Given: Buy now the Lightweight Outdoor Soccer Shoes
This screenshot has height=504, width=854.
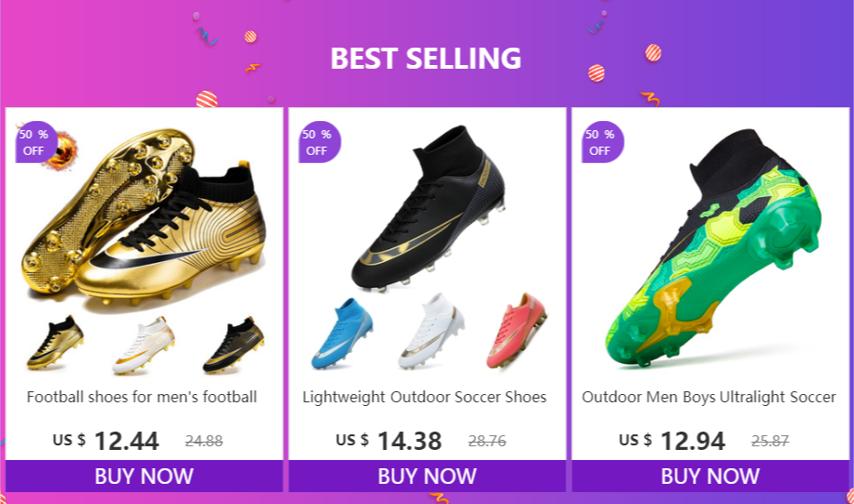Looking at the screenshot, I should [428, 477].
